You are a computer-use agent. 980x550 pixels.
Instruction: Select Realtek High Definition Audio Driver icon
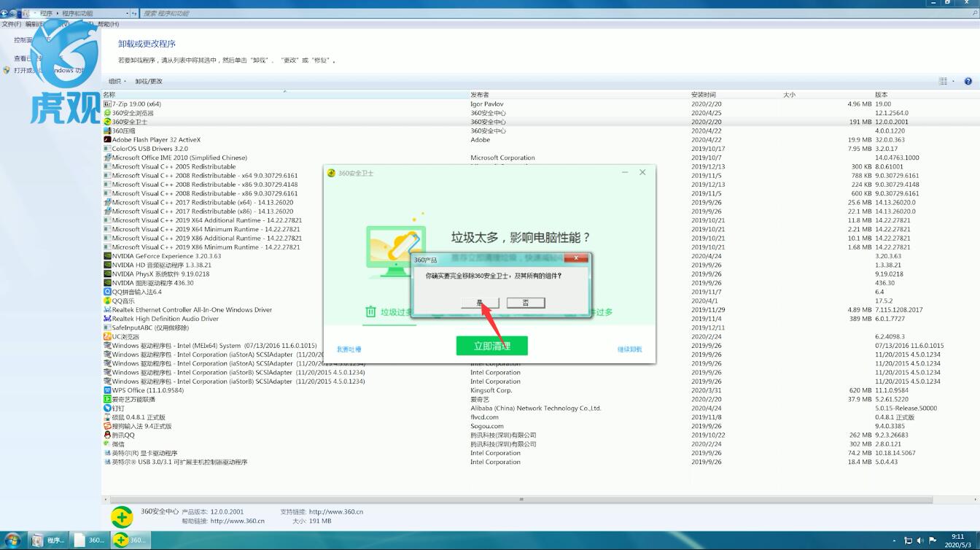coord(107,319)
